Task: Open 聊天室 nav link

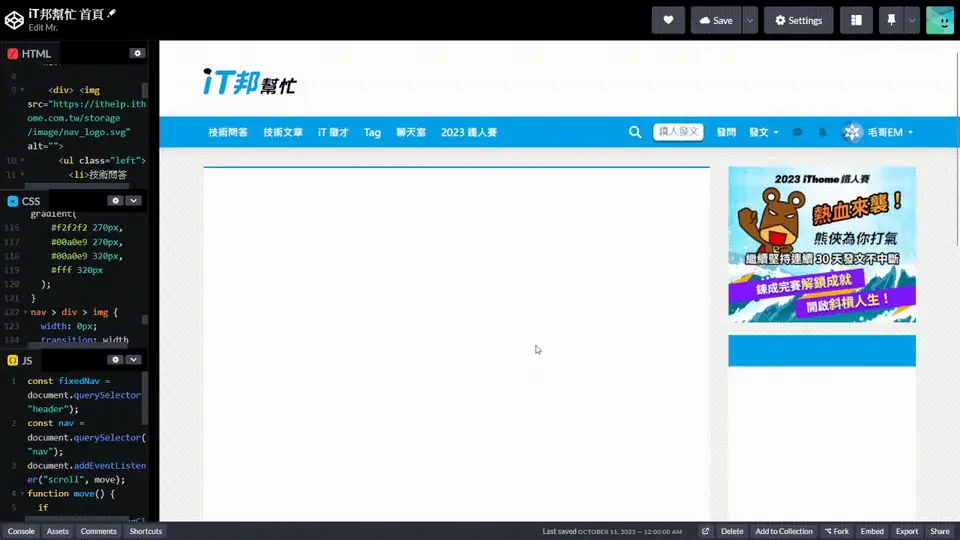Action: [x=411, y=132]
